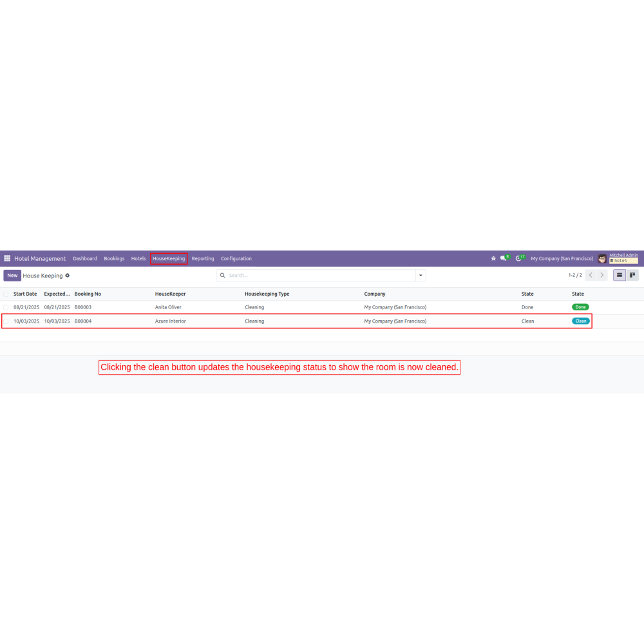The height and width of the screenshot is (644, 644).
Task: Switch to list view icon
Action: coord(620,275)
